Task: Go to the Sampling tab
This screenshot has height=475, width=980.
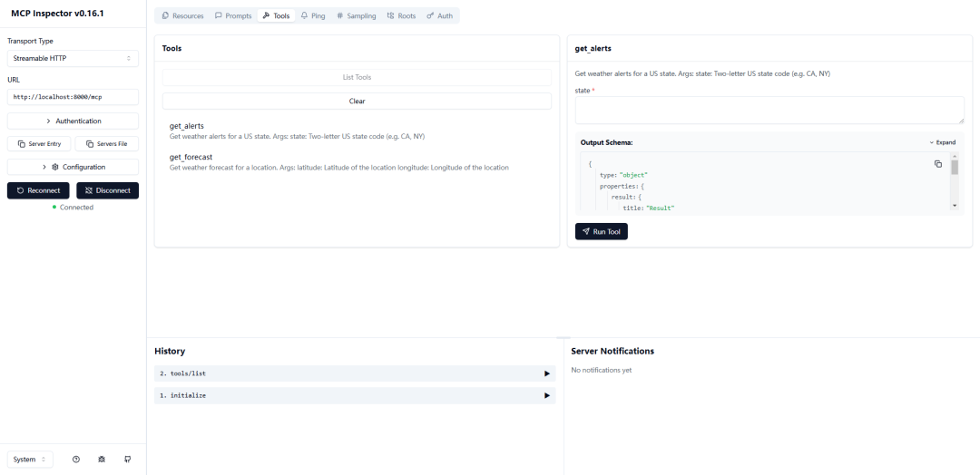Action: point(357,15)
